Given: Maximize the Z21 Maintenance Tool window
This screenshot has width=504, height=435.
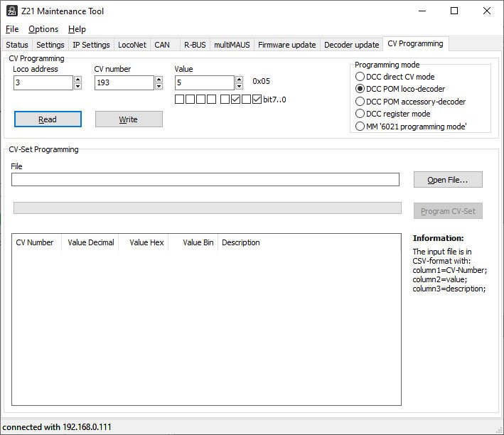Looking at the screenshot, I should click(454, 11).
